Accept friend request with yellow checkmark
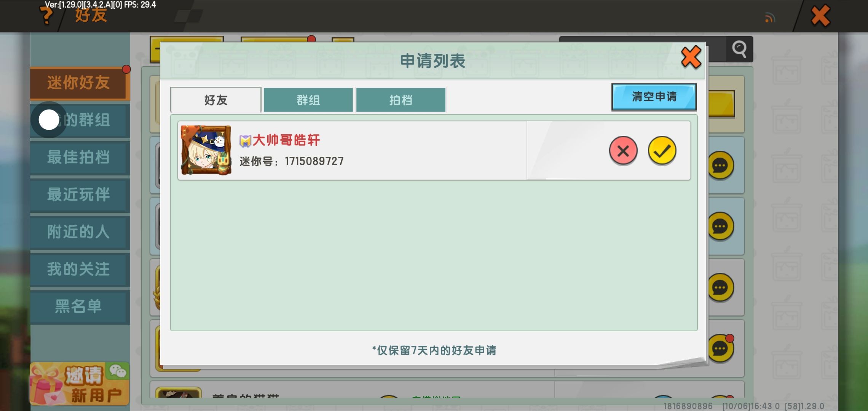This screenshot has width=868, height=411. coord(662,151)
